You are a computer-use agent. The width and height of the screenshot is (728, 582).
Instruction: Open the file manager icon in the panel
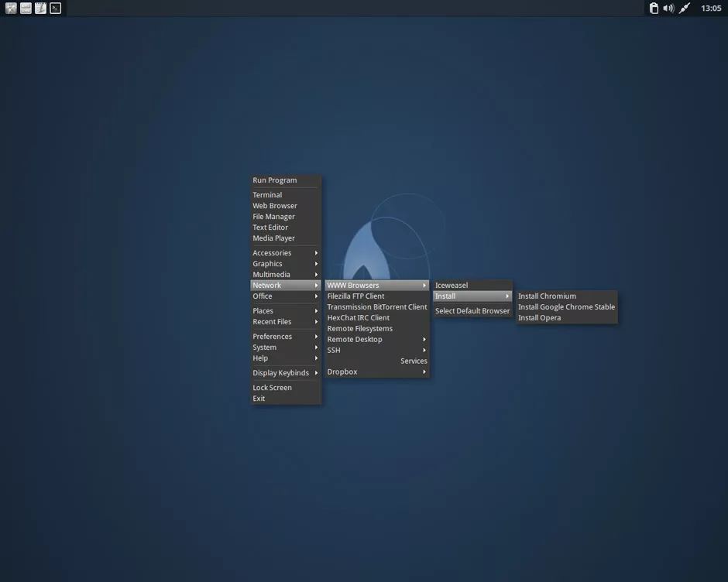26,8
